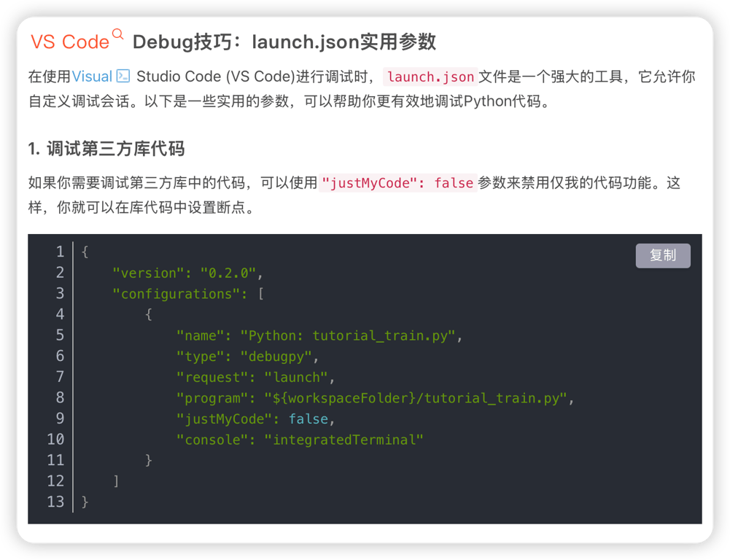Click the terminal icon after Visual

(x=123, y=75)
